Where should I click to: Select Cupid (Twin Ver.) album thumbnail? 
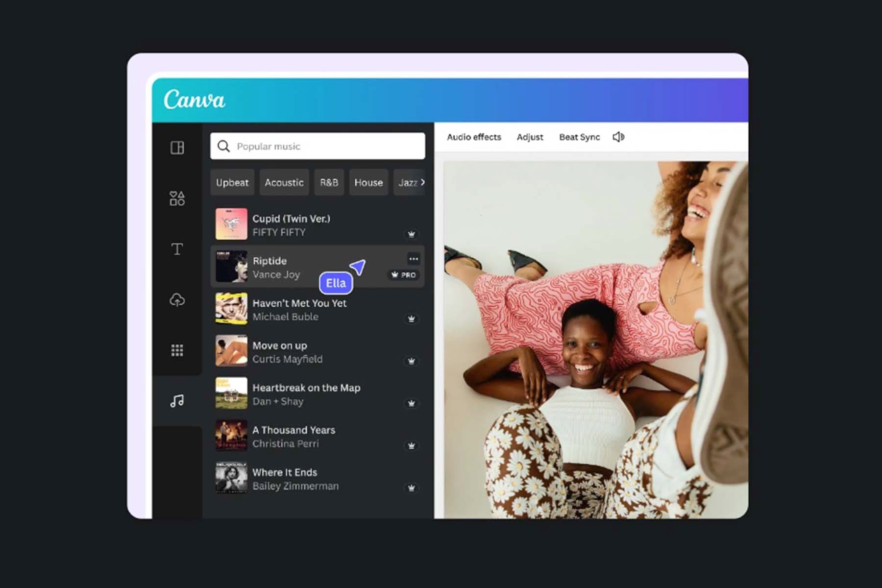point(231,224)
